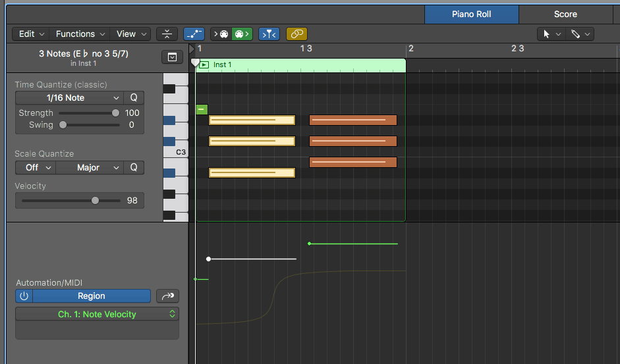Select the bottom yellow note

click(x=252, y=172)
